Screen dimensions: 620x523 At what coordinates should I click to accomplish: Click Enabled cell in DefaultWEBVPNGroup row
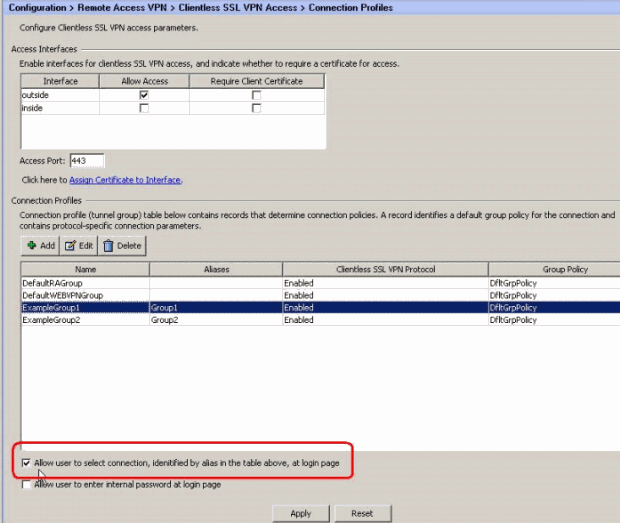tap(386, 295)
